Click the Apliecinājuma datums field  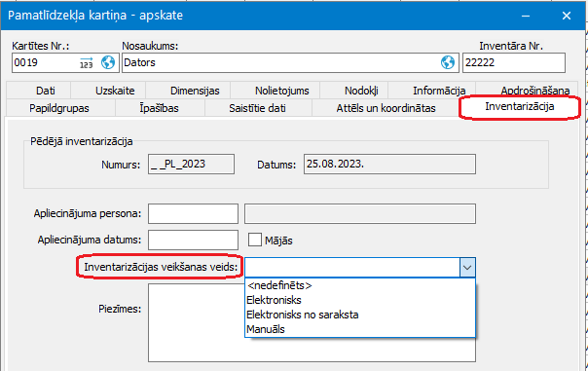[193, 241]
